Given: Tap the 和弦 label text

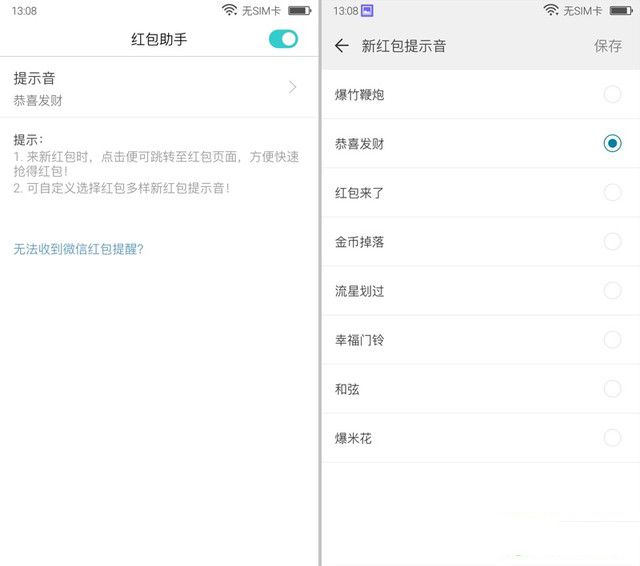Looking at the screenshot, I should point(347,389).
